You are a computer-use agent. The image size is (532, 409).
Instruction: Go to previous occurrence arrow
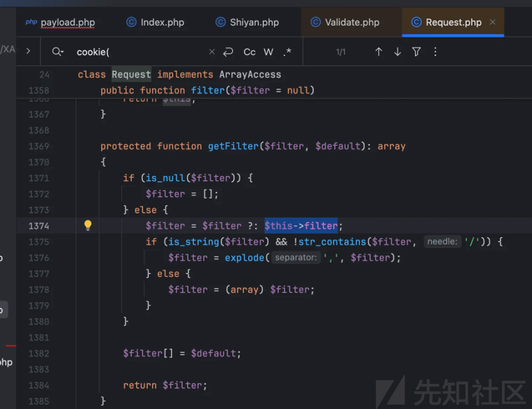tap(378, 52)
